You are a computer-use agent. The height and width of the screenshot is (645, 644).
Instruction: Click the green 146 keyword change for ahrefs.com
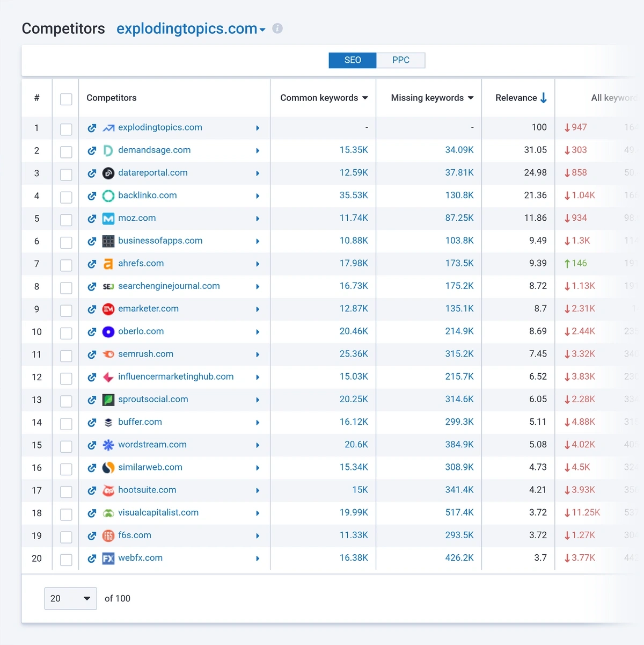point(575,263)
